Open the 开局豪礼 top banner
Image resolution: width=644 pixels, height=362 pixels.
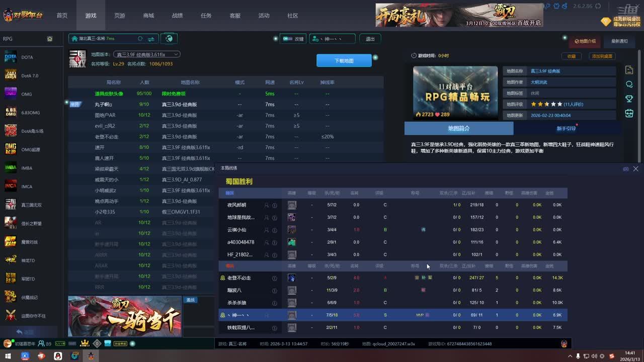coord(459,15)
